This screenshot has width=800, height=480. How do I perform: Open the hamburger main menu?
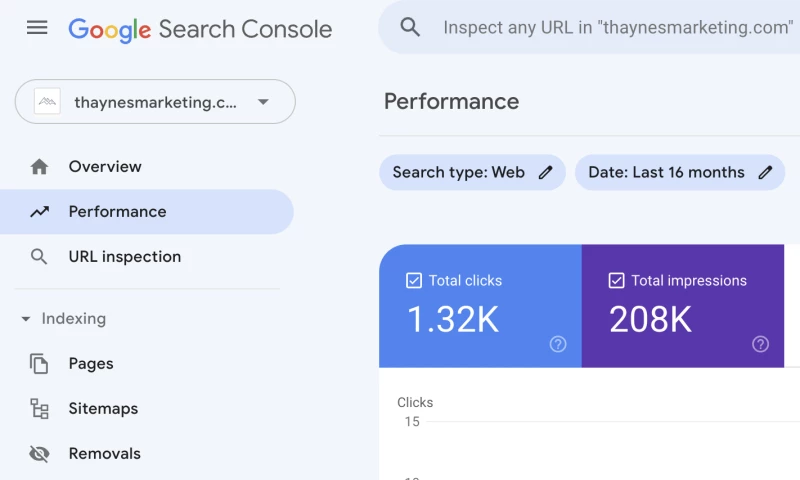(x=37, y=28)
